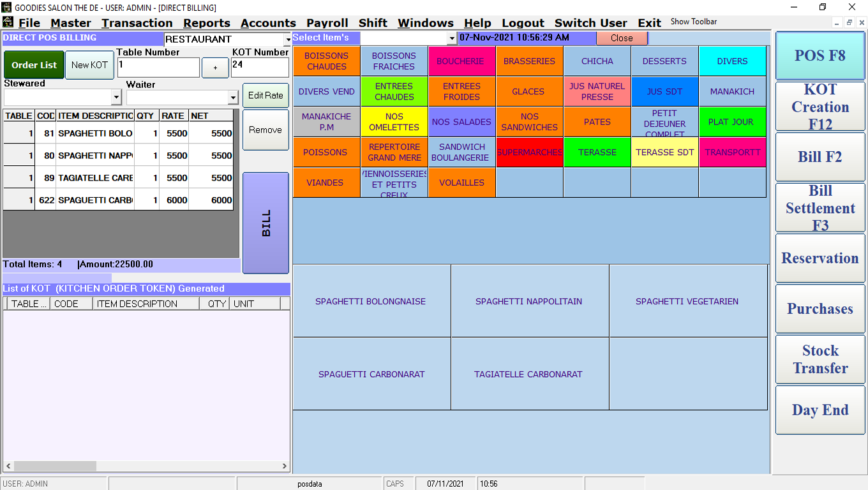Select the pink BOUCHERIE category

point(462,61)
